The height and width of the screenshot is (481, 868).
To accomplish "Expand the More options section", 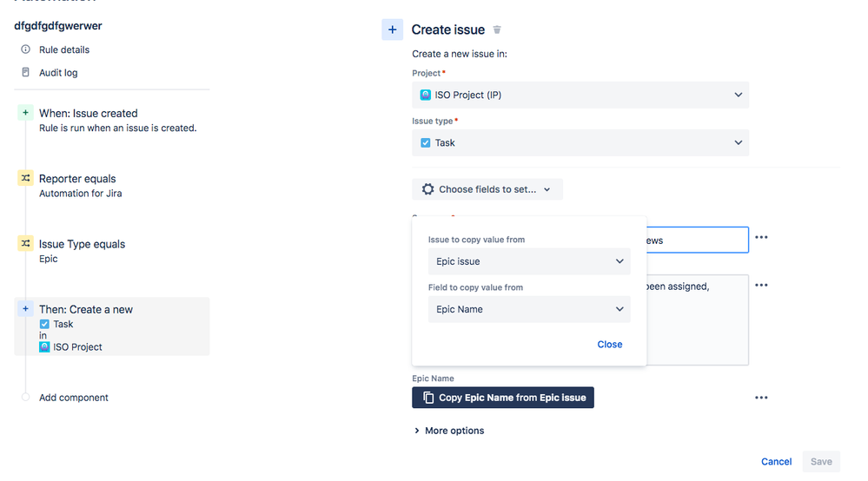I will pos(449,431).
